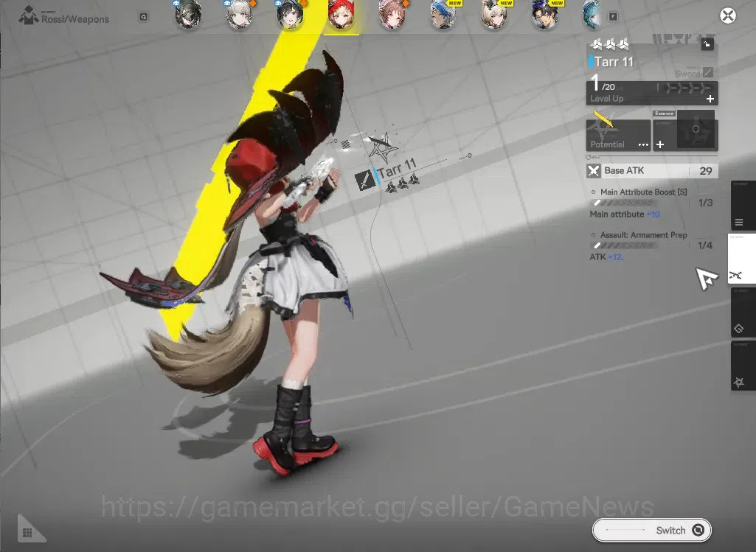The image size is (756, 552).
Task: Click the Switch weapon button
Action: coord(651,531)
